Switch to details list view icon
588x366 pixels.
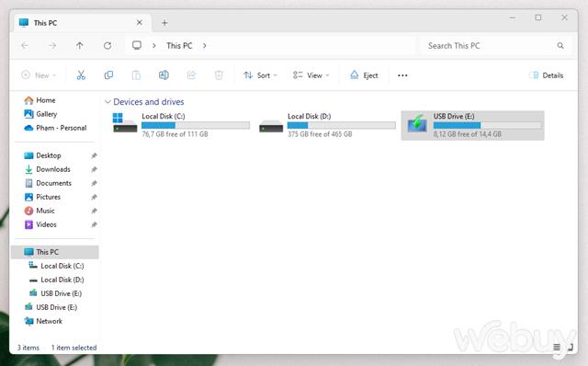pyautogui.click(x=557, y=348)
